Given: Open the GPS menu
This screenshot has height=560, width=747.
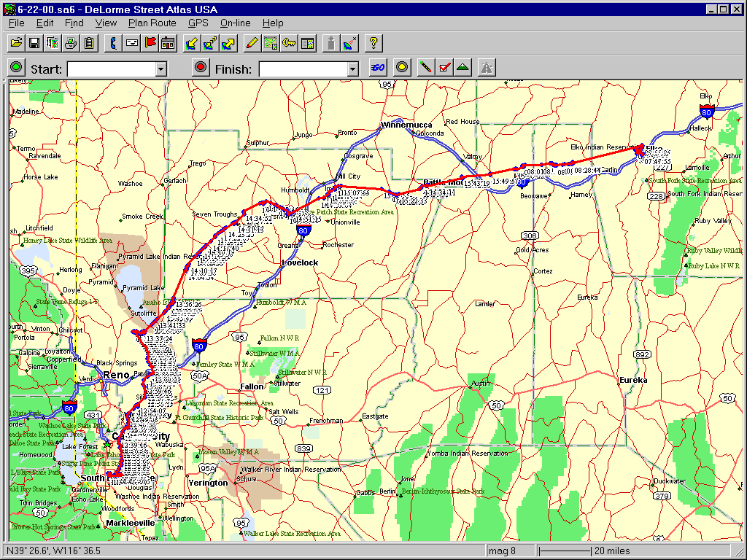Looking at the screenshot, I should click(198, 23).
